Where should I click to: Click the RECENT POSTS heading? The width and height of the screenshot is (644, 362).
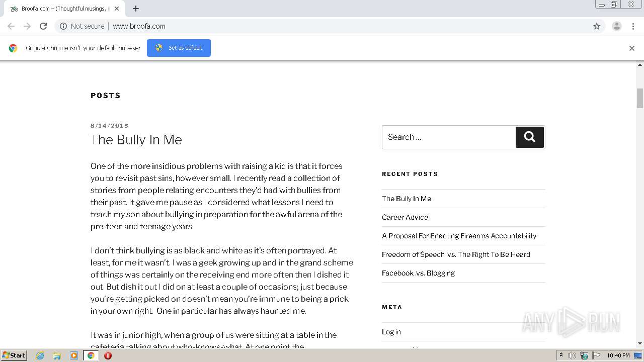click(x=410, y=174)
